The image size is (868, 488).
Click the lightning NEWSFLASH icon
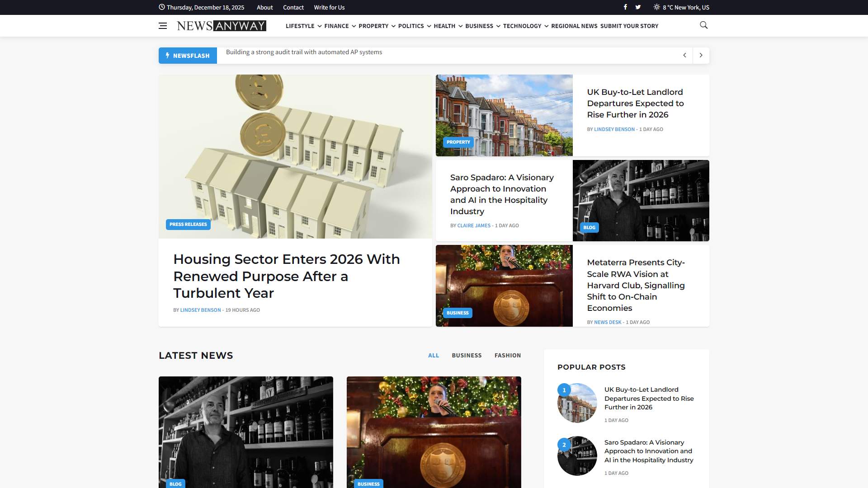[168, 55]
